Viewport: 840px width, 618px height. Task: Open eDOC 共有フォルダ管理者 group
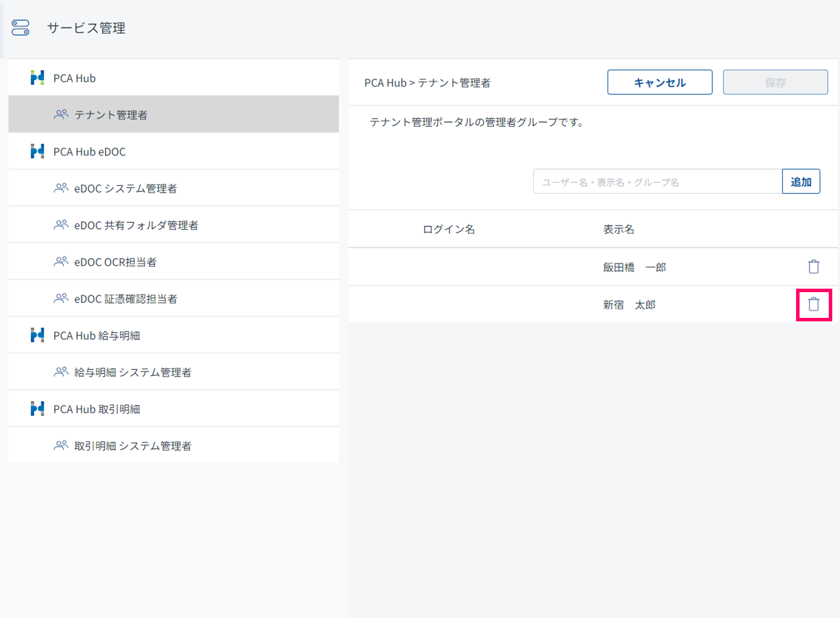[136, 225]
